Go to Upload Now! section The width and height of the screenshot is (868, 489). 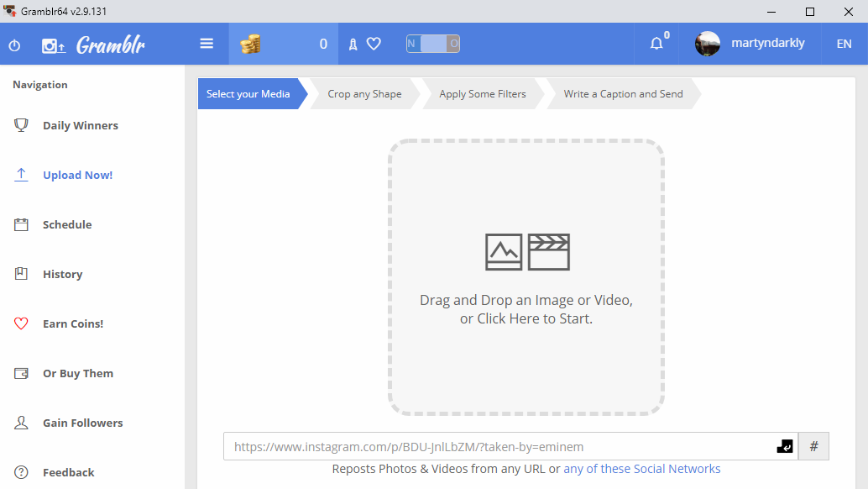[x=77, y=175]
